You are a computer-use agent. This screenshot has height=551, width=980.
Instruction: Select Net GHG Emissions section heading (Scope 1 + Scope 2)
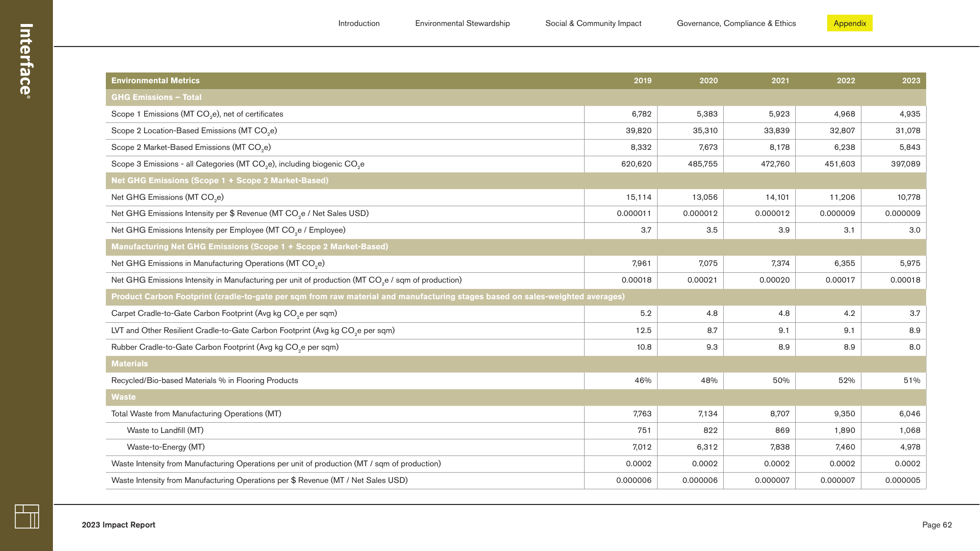click(x=220, y=181)
